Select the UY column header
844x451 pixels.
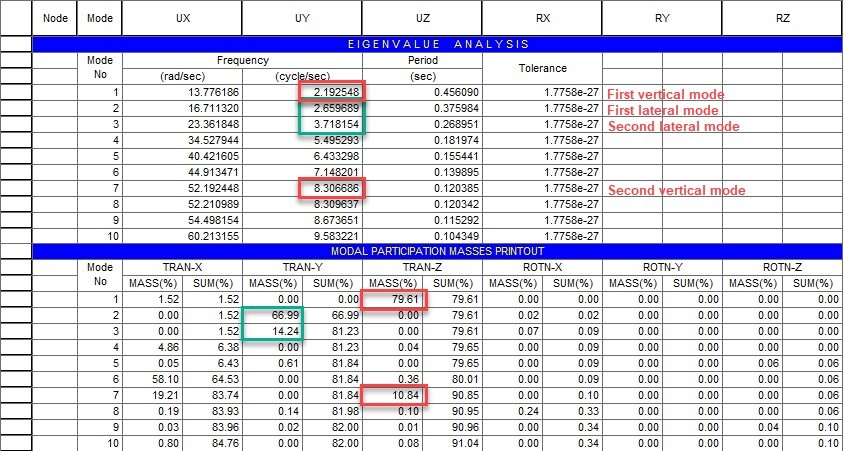pos(303,18)
